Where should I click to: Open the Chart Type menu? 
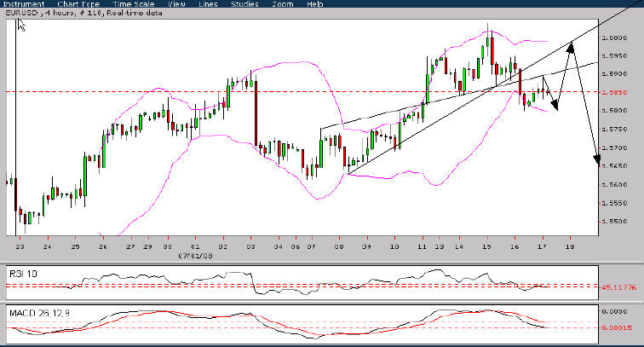(x=78, y=4)
